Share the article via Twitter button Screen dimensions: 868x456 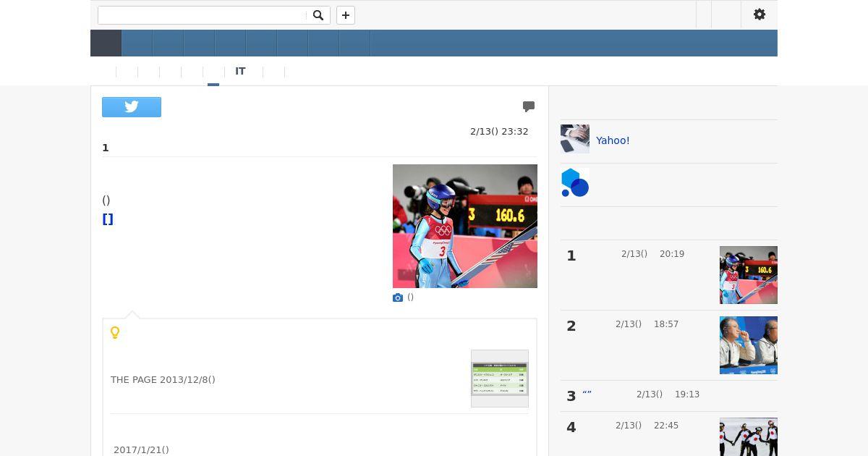point(132,107)
